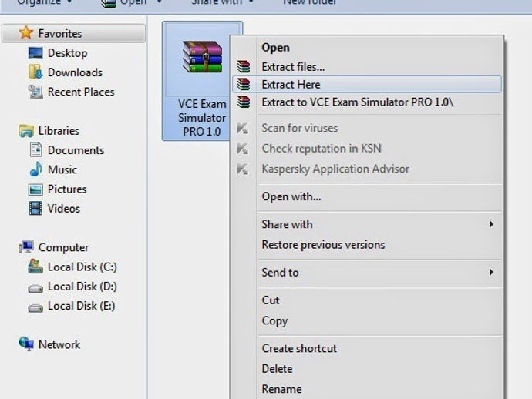Choose Create shortcut from context menu
Screen dimensions: 532x399
367,348
